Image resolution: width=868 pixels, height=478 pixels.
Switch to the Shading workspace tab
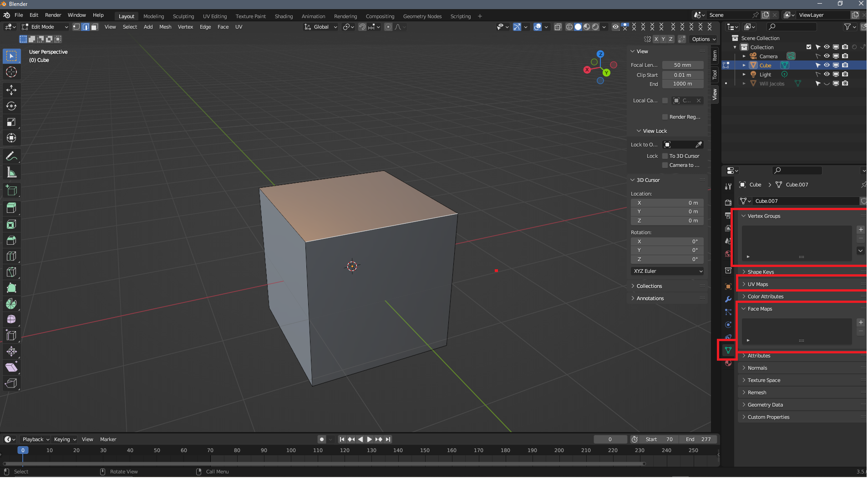(x=284, y=16)
